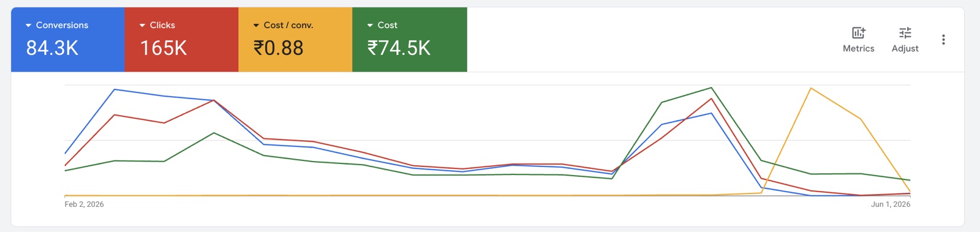
Task: Expand the Cost metric dropdown arrow
Action: click(370, 26)
